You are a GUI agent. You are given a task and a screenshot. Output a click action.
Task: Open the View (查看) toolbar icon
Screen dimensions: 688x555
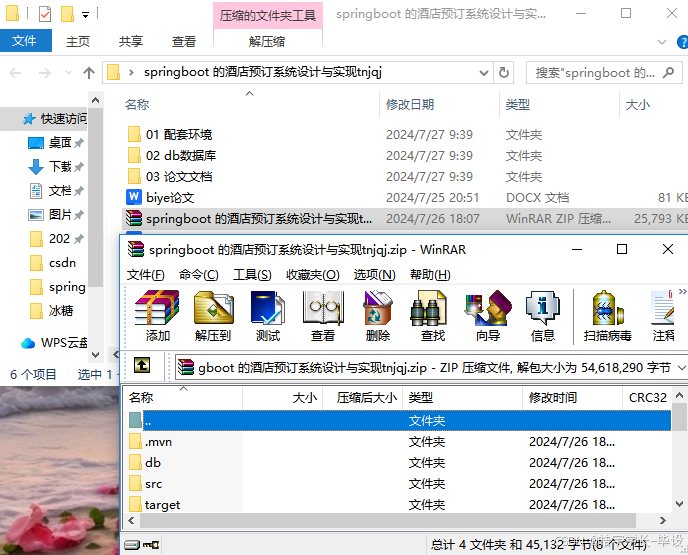click(x=323, y=315)
